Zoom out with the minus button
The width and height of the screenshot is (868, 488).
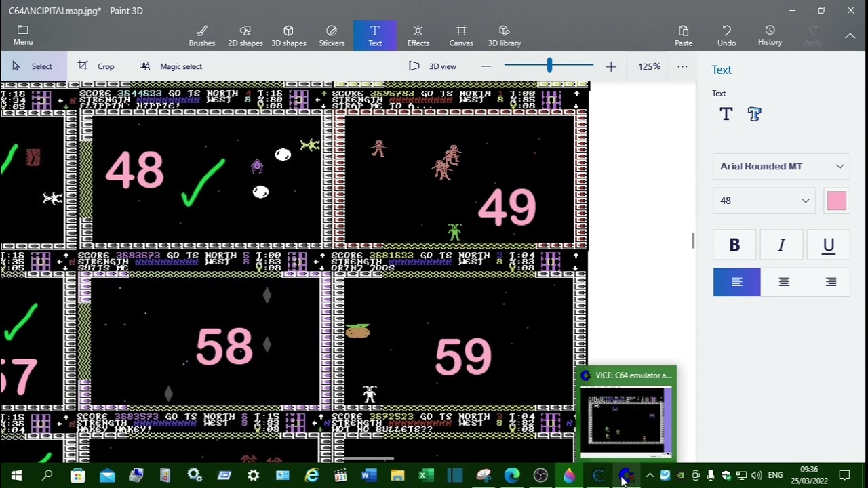(486, 66)
